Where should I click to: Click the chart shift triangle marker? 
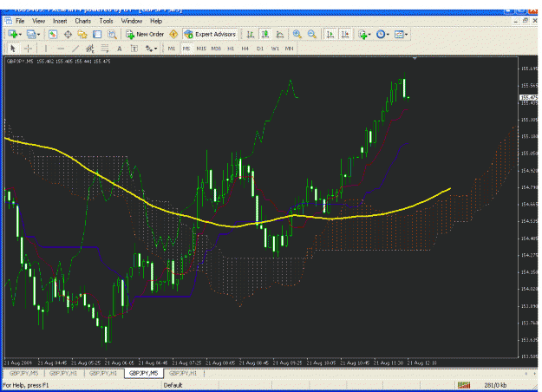(x=415, y=58)
